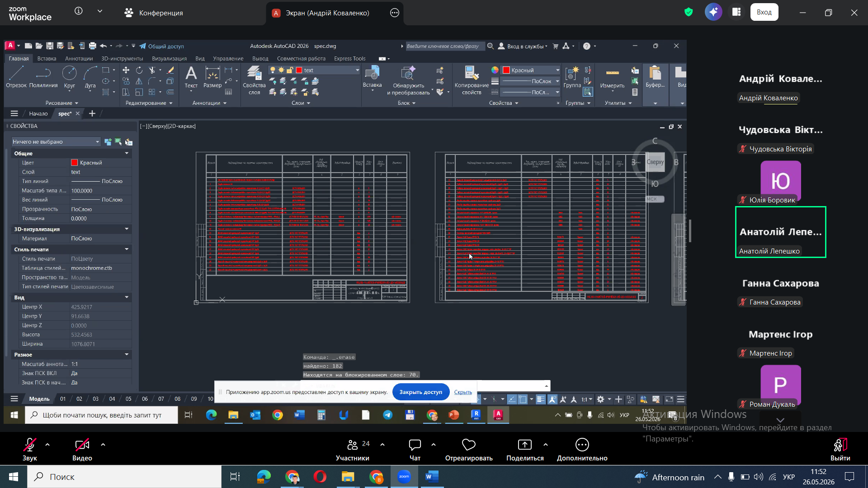The image size is (868, 488).
Task: Expand the Рисование panel dropdown
Action: pyautogui.click(x=62, y=103)
